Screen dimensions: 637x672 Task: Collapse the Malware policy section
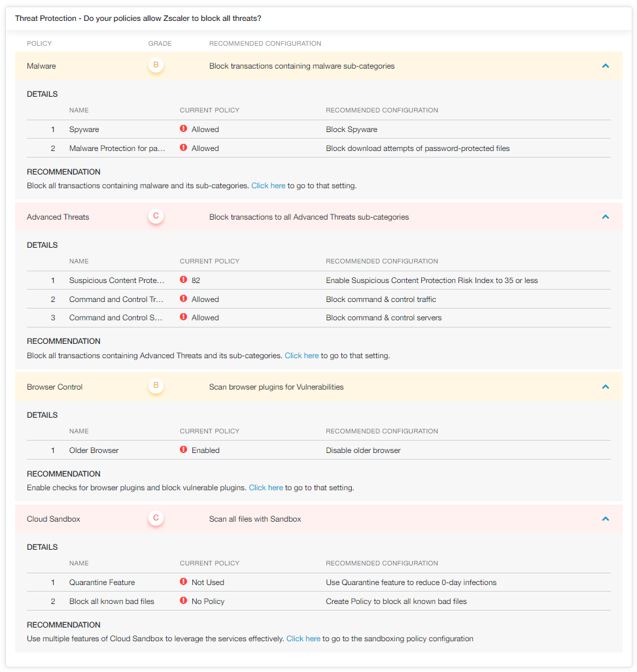[x=605, y=65]
